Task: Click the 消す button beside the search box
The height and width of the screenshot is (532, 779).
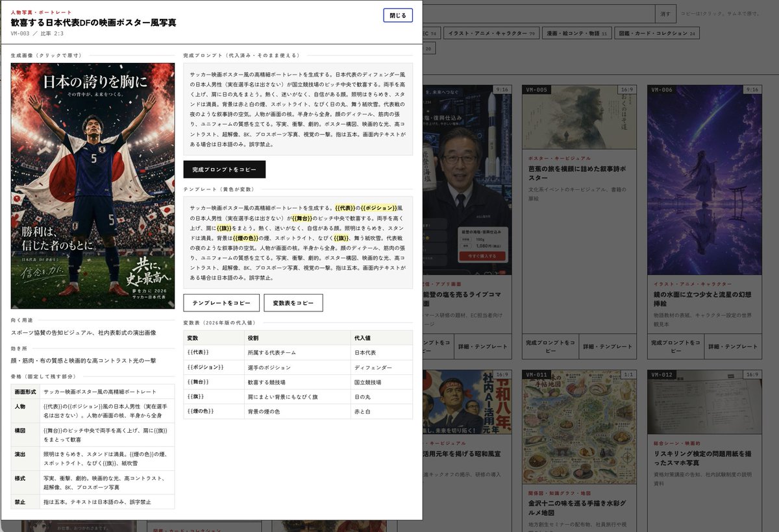Action: [x=665, y=14]
